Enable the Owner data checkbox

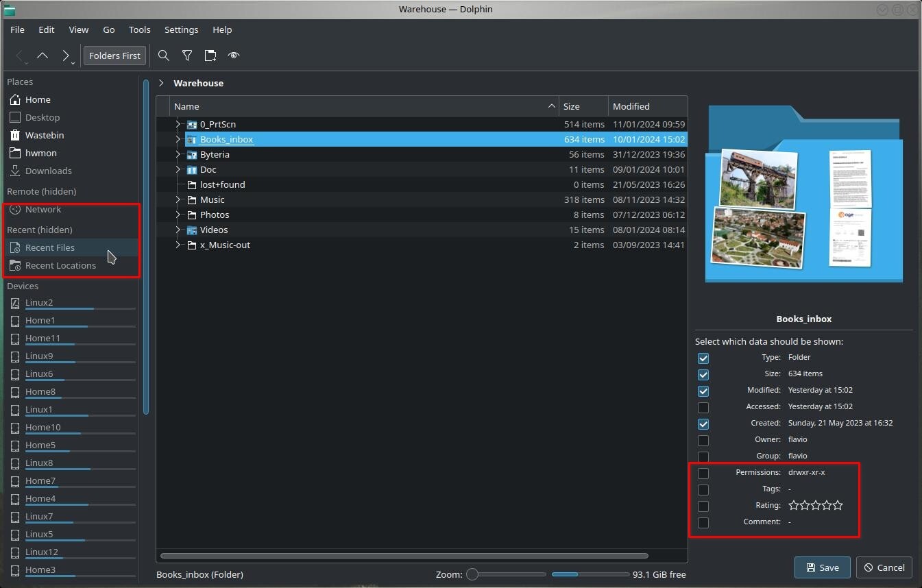[703, 440]
